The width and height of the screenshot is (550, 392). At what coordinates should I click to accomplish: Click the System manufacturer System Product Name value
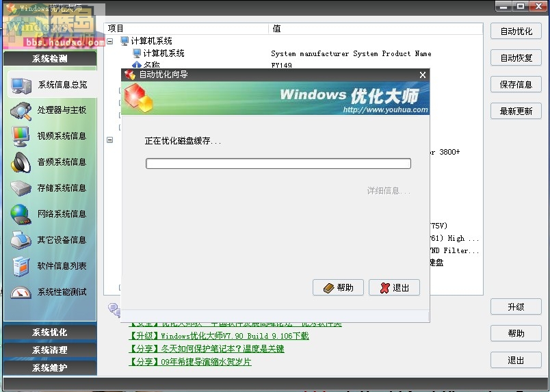click(351, 53)
